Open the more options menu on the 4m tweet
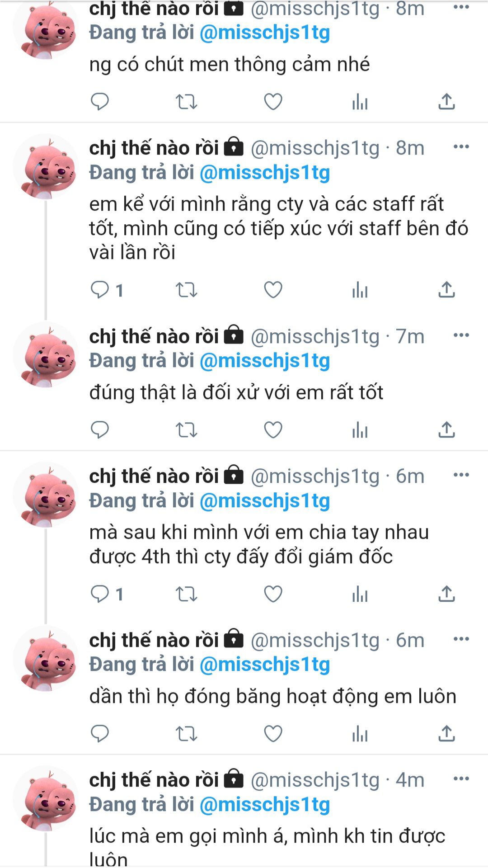Image resolution: width=488 pixels, height=868 pixels. (x=461, y=778)
